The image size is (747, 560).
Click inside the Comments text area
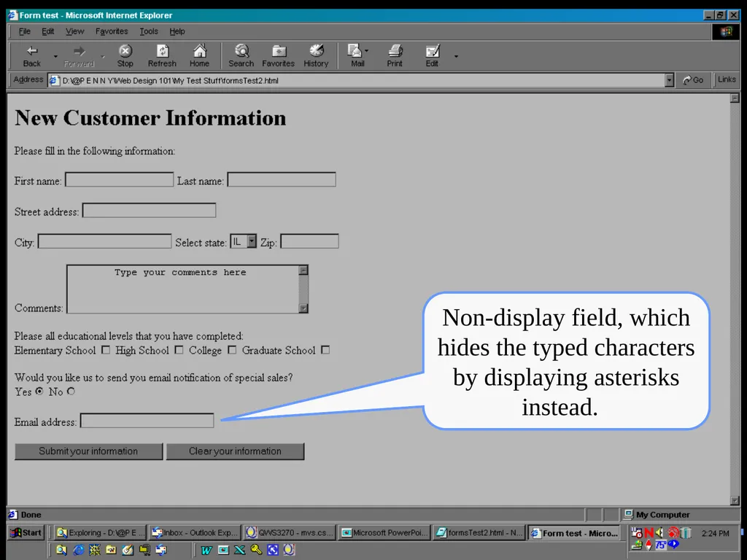pyautogui.click(x=183, y=289)
